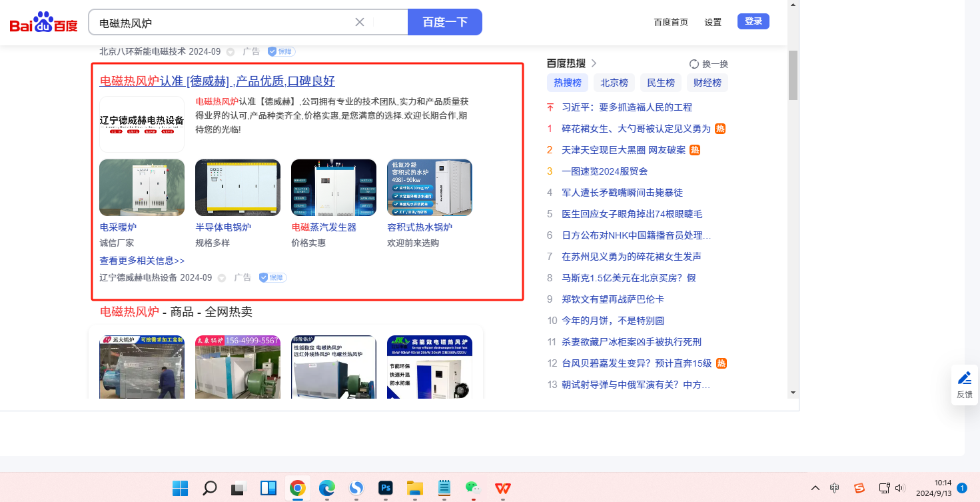Image resolution: width=980 pixels, height=502 pixels.
Task: Click the Baidu logo
Action: (43, 23)
